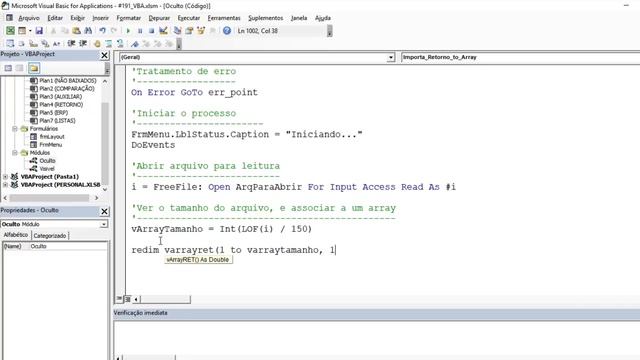Switch to the Categorizado properties tab
Image resolution: width=640 pixels, height=360 pixels.
50,236
